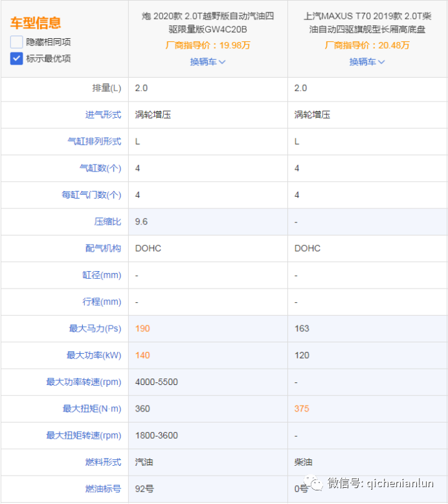The height and width of the screenshot is (504, 448).
Task: Open the 燃油标号 parameter link
Action: pyautogui.click(x=103, y=488)
